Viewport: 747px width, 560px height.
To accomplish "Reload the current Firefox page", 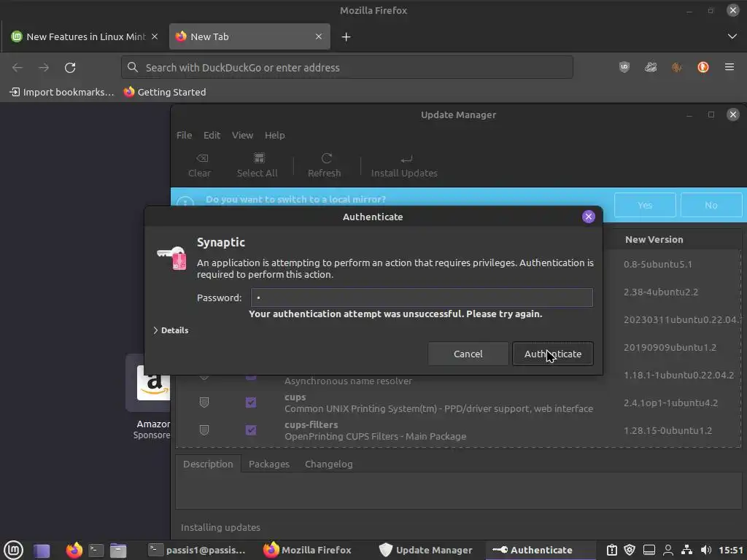I will pos(70,68).
